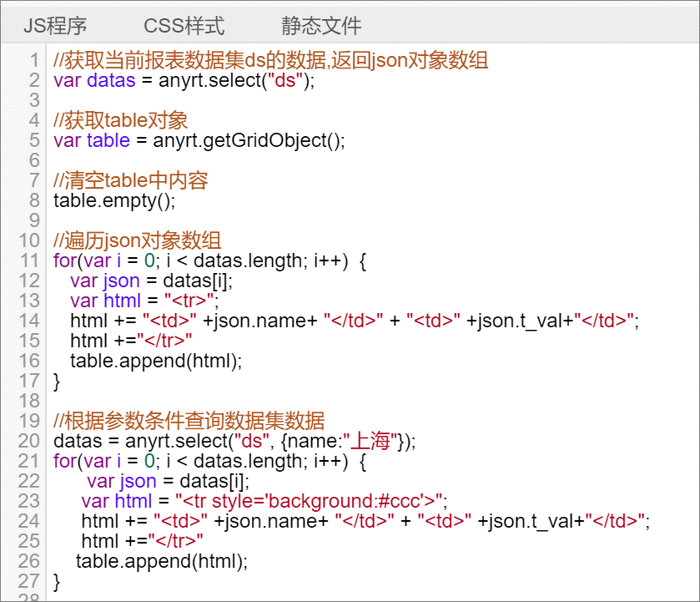Click line number 20 in the gutter
Image resolution: width=700 pixels, height=602 pixels.
click(x=29, y=441)
